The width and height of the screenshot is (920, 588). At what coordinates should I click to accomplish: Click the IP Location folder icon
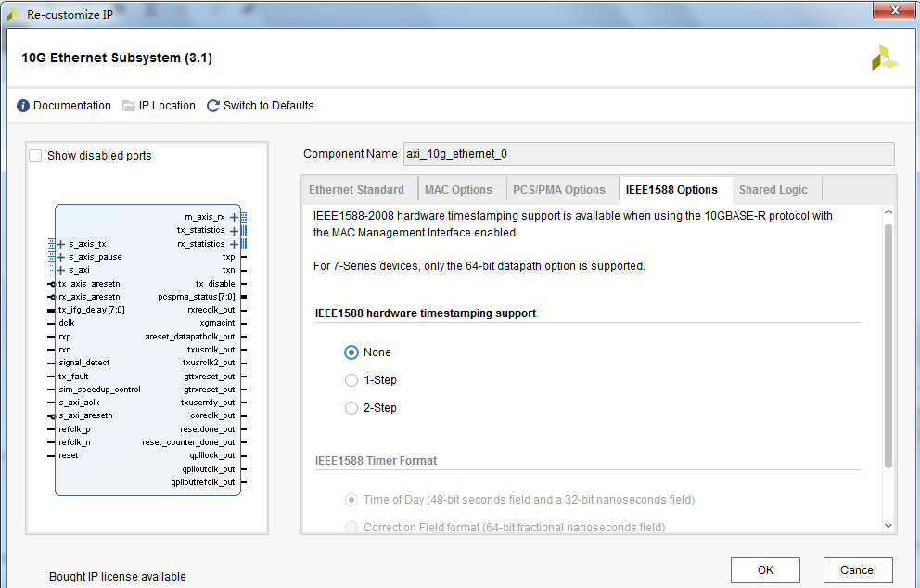pos(129,106)
